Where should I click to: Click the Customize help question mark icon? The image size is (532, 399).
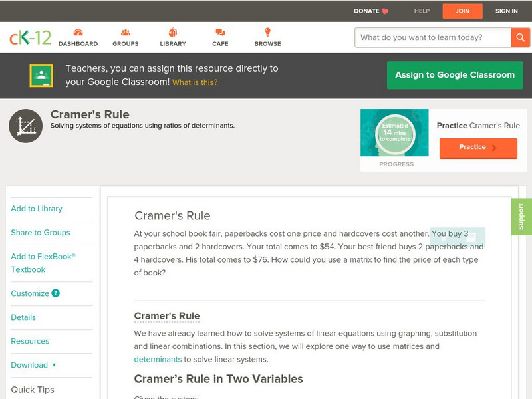pyautogui.click(x=55, y=293)
